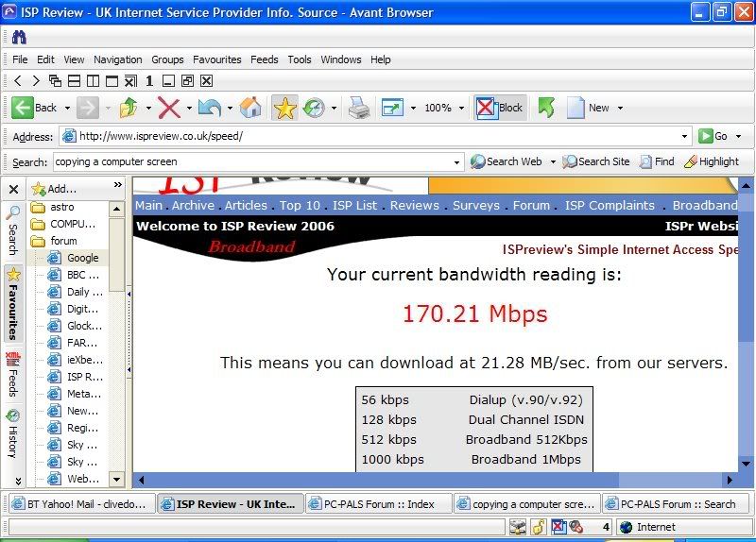
Task: Click the Up folder level icon
Action: click(x=129, y=108)
